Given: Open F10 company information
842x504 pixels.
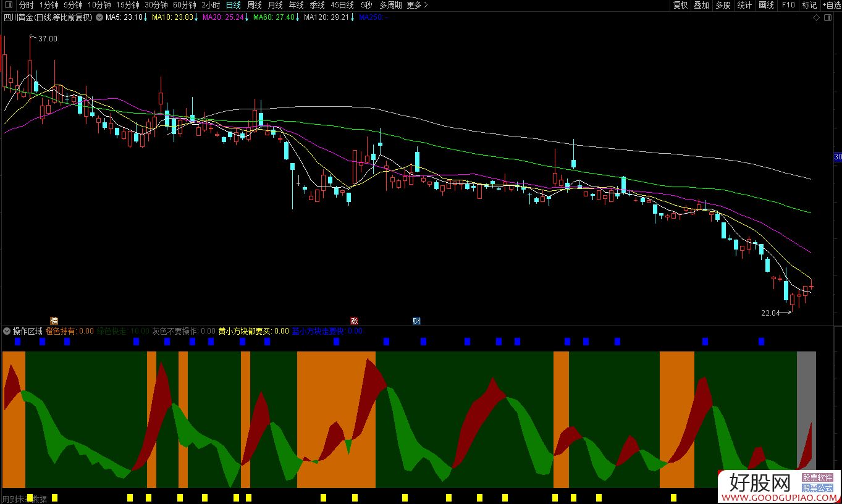Looking at the screenshot, I should pyautogui.click(x=788, y=5).
